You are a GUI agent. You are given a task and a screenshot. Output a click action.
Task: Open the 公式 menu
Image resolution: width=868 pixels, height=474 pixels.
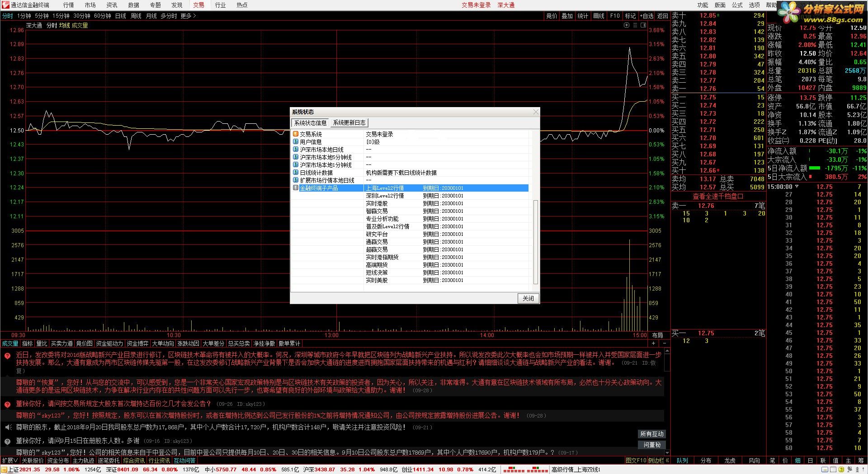[737, 5]
